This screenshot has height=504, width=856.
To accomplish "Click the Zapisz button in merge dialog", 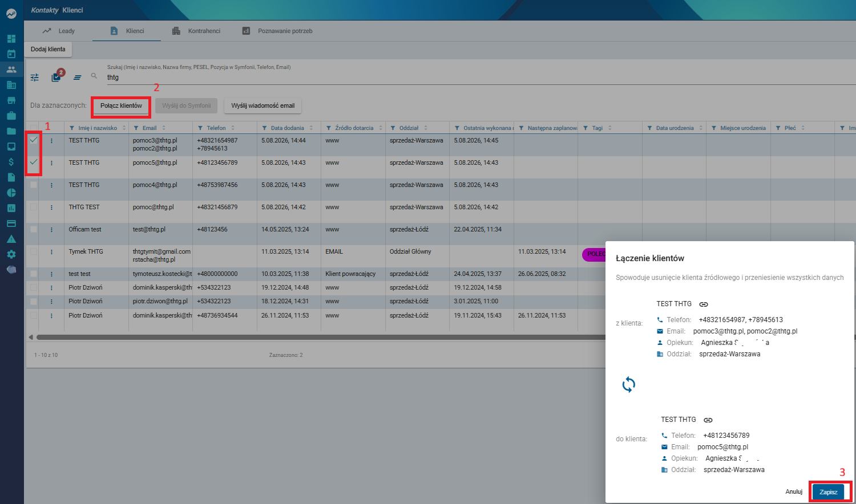I will pos(828,492).
